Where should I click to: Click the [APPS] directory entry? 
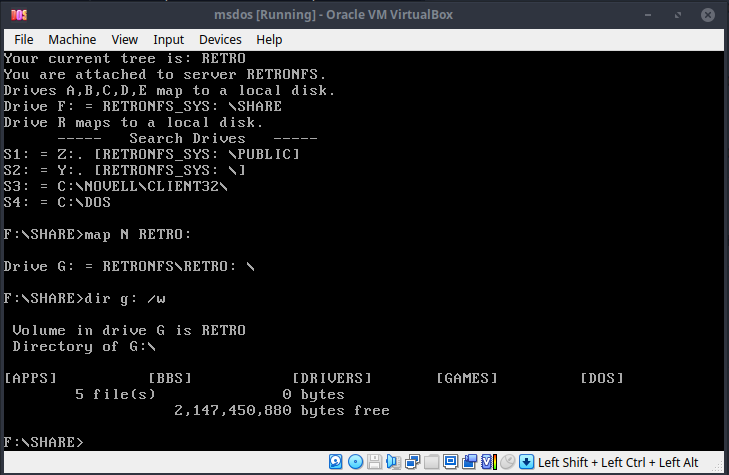[x=30, y=378]
